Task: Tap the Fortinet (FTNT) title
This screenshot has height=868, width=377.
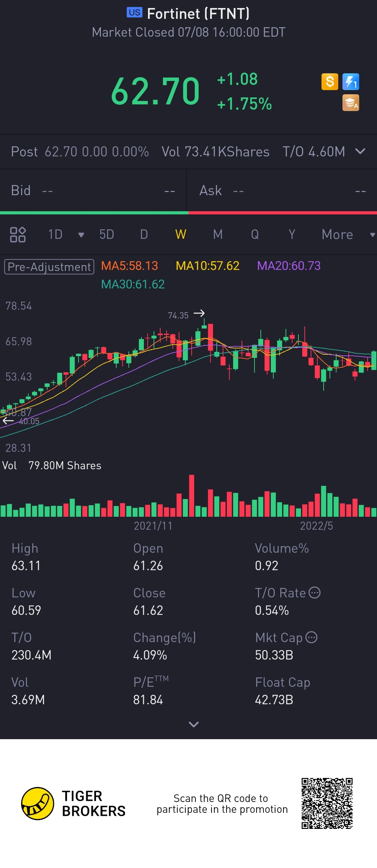Action: [x=198, y=14]
